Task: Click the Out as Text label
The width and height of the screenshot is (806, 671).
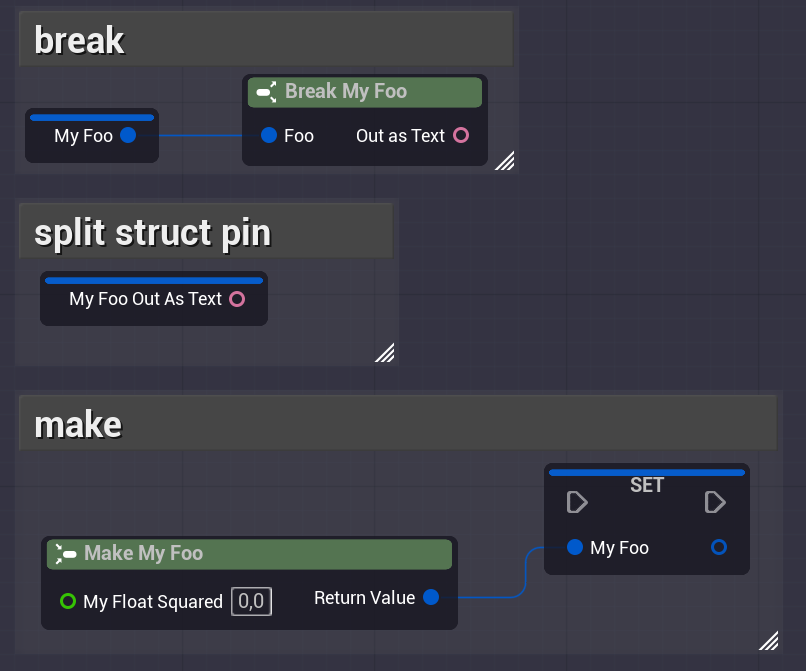Action: [400, 136]
